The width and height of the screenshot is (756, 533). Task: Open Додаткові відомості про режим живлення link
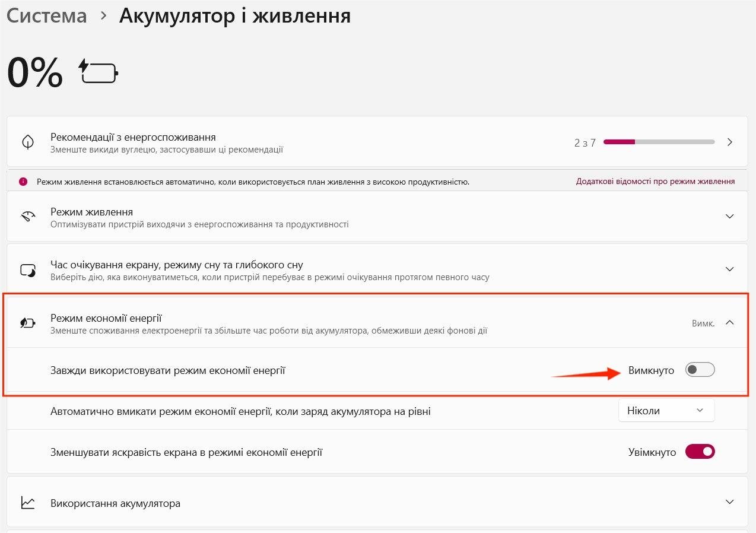coord(655,182)
